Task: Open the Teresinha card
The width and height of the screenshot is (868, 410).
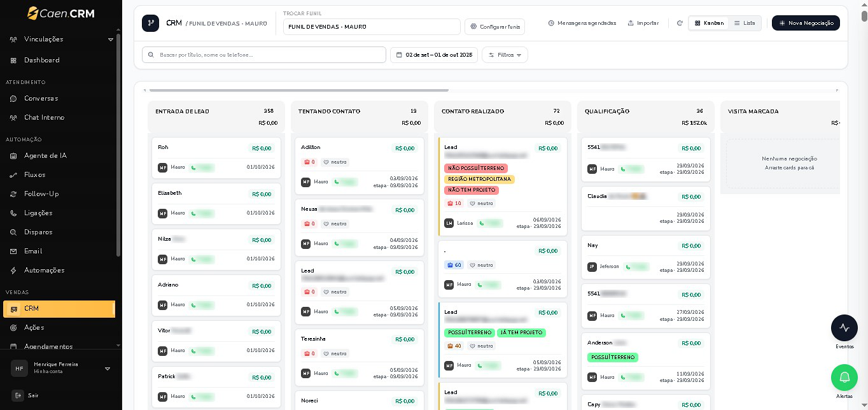Action: point(360,358)
